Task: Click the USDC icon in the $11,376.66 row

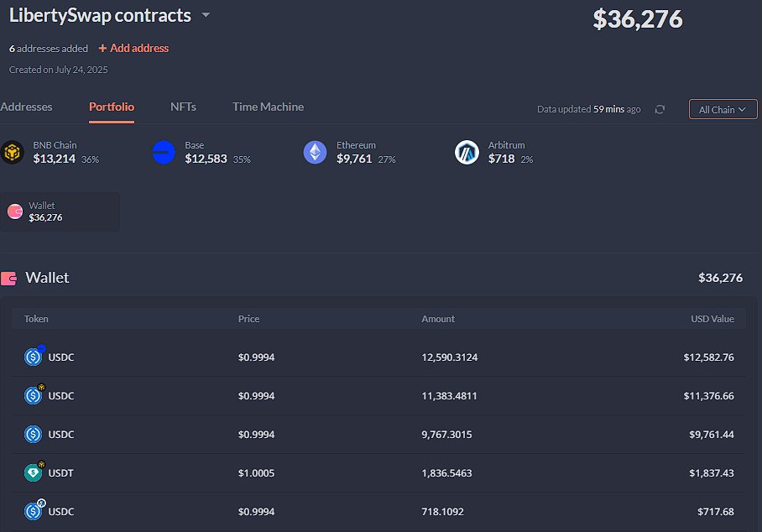Action: [x=33, y=395]
